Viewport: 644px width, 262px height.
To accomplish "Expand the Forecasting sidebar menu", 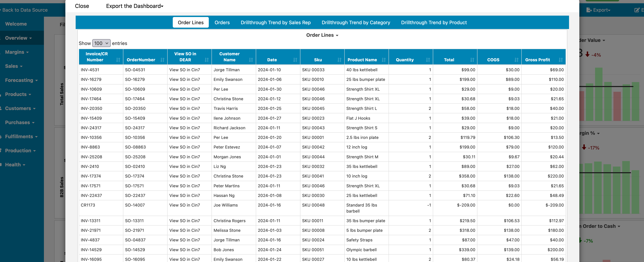I will 21,80.
